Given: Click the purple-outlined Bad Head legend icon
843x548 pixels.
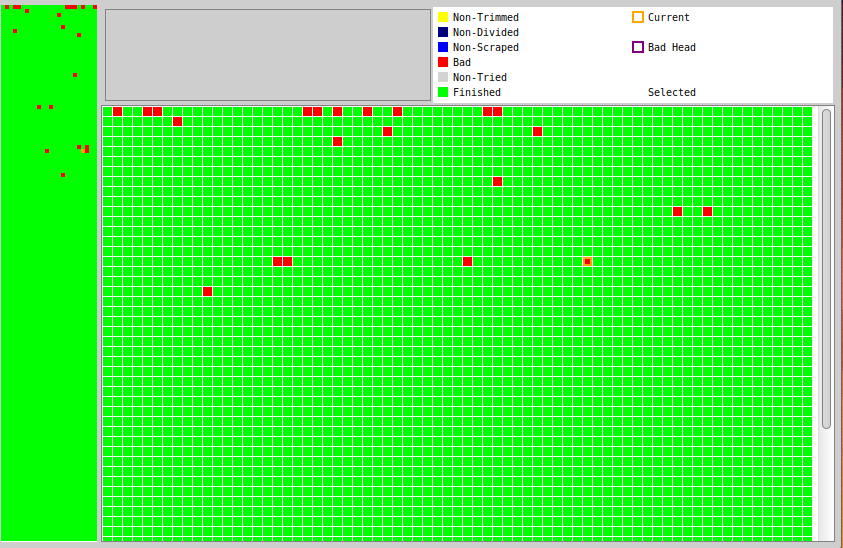Looking at the screenshot, I should click(x=638, y=47).
